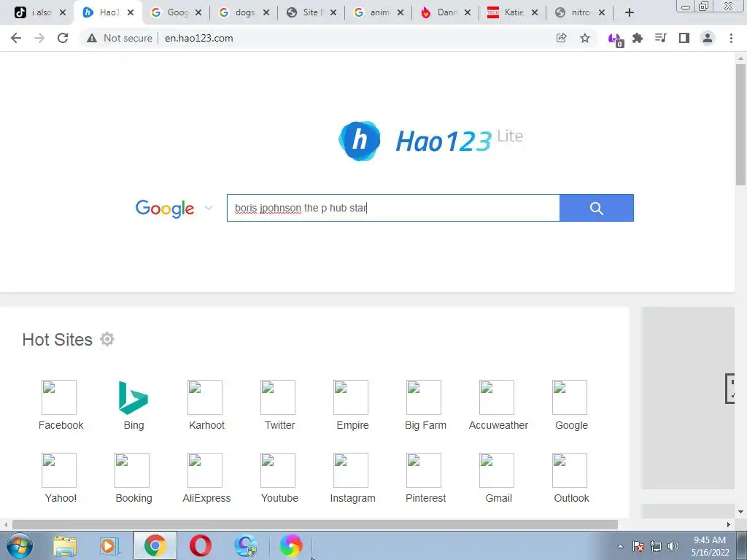Open the Pinterest hot site icon

[424, 470]
